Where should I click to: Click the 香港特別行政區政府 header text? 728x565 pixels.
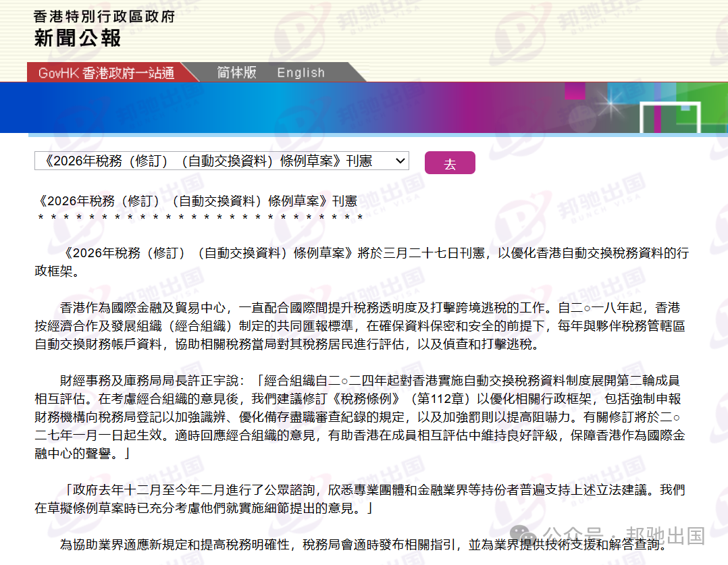click(104, 17)
